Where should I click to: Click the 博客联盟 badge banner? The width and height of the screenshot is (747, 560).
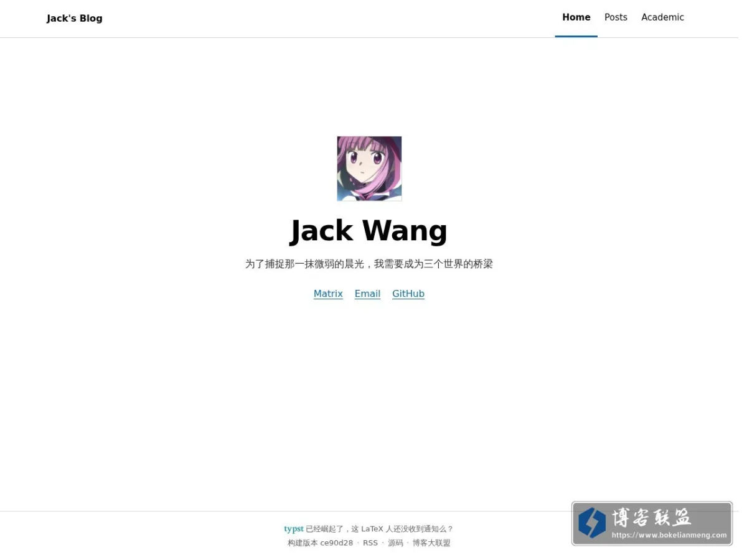click(x=652, y=524)
